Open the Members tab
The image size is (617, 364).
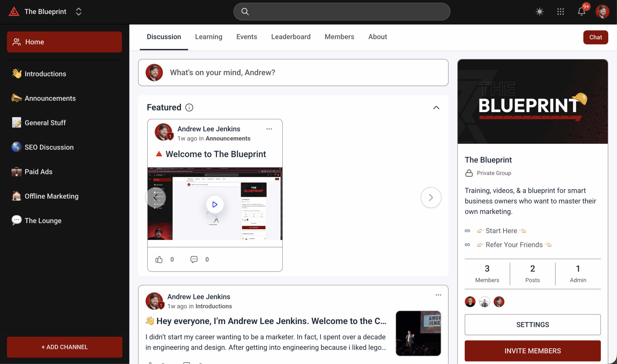click(x=339, y=37)
